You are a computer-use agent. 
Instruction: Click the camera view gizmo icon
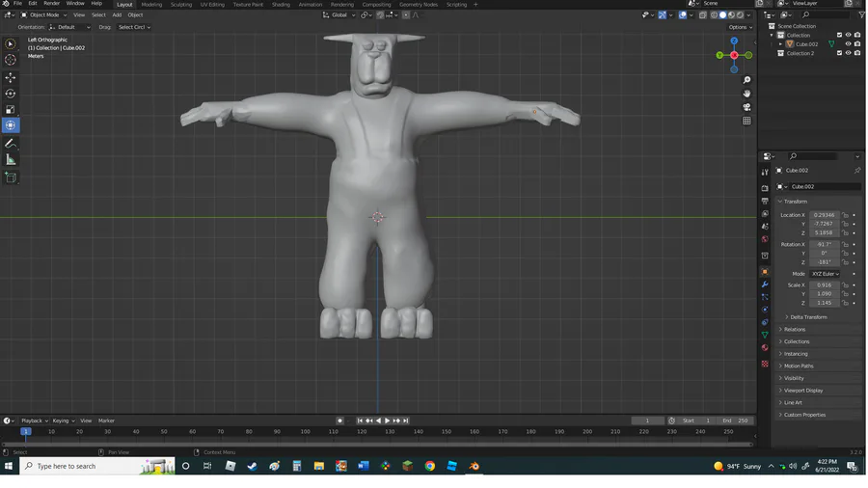(746, 107)
